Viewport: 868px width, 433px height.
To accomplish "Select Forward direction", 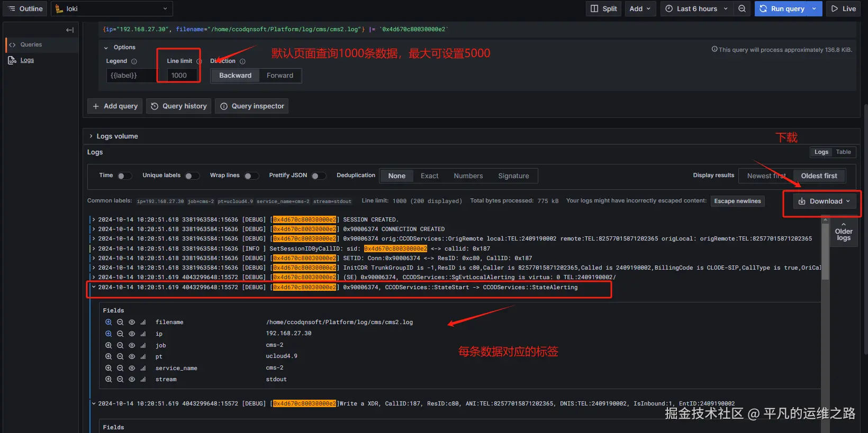I will point(280,76).
